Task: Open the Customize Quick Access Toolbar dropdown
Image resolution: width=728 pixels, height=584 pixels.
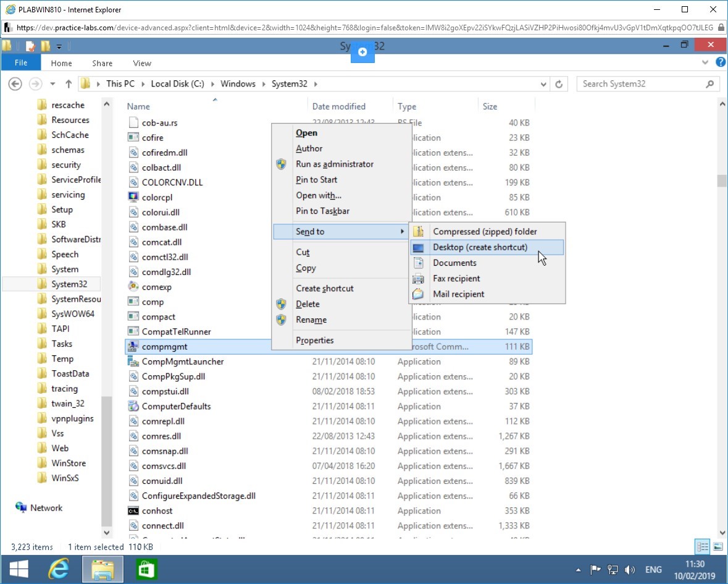Action: [59, 46]
